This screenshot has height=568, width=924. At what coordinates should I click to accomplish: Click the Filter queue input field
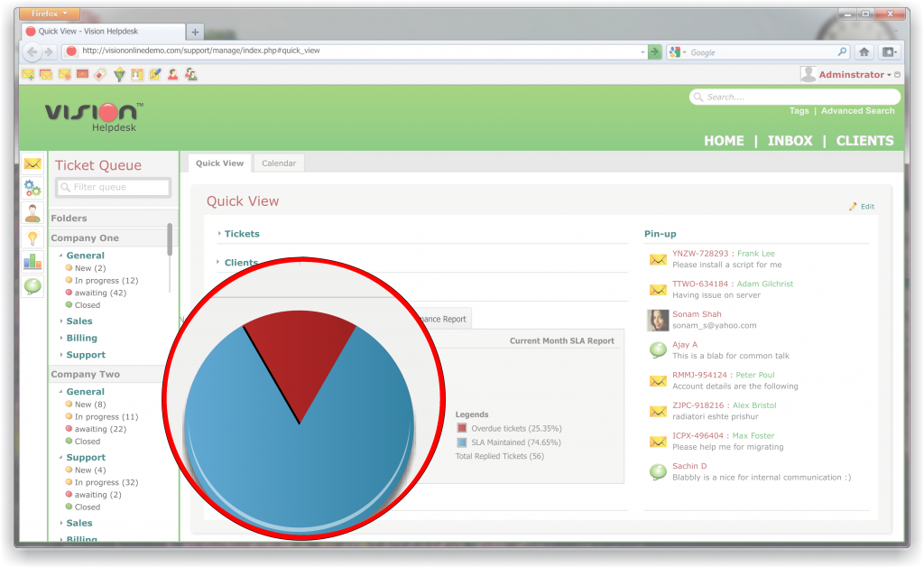tap(114, 187)
